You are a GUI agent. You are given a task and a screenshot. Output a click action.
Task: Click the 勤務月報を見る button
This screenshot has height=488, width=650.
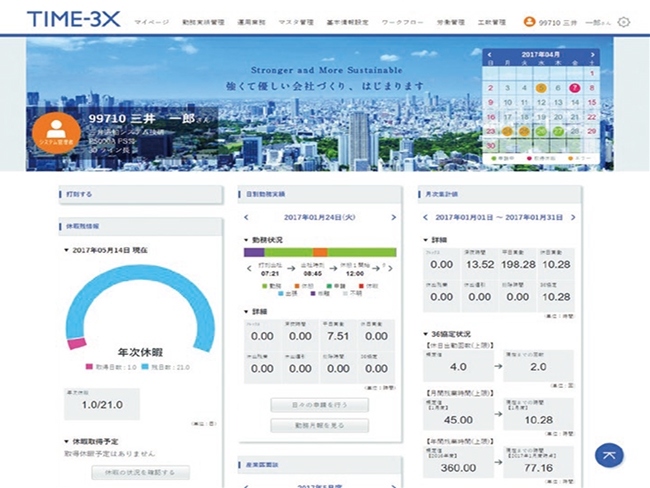[x=319, y=425]
